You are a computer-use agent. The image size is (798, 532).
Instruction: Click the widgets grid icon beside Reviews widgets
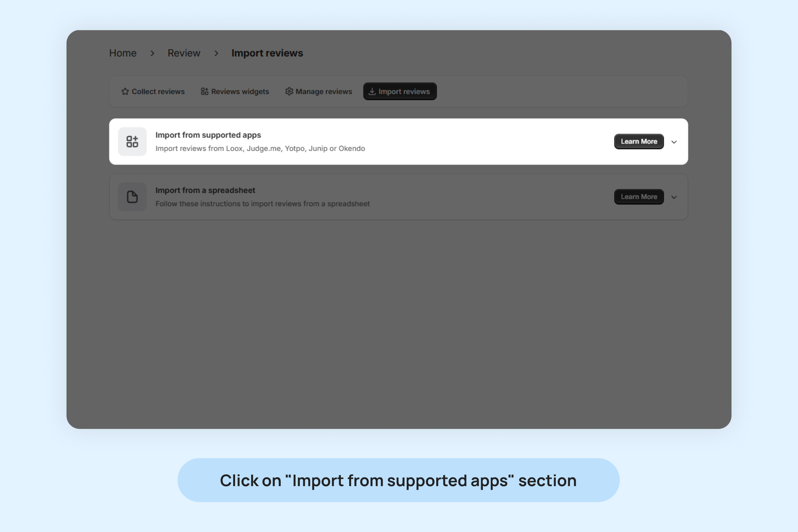(x=204, y=92)
